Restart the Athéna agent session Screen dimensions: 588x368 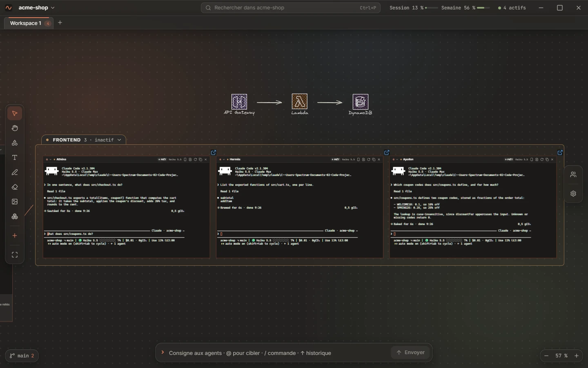pyautogui.click(x=196, y=159)
